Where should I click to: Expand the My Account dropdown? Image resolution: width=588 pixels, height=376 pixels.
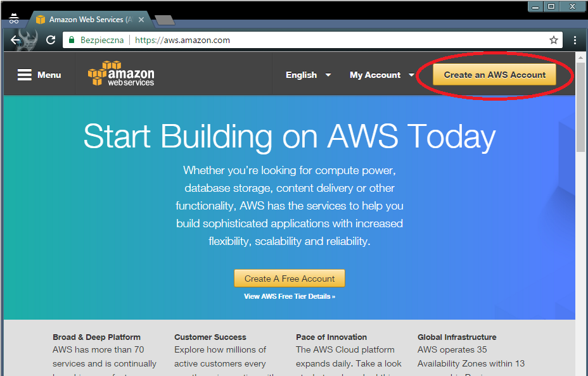tap(381, 75)
